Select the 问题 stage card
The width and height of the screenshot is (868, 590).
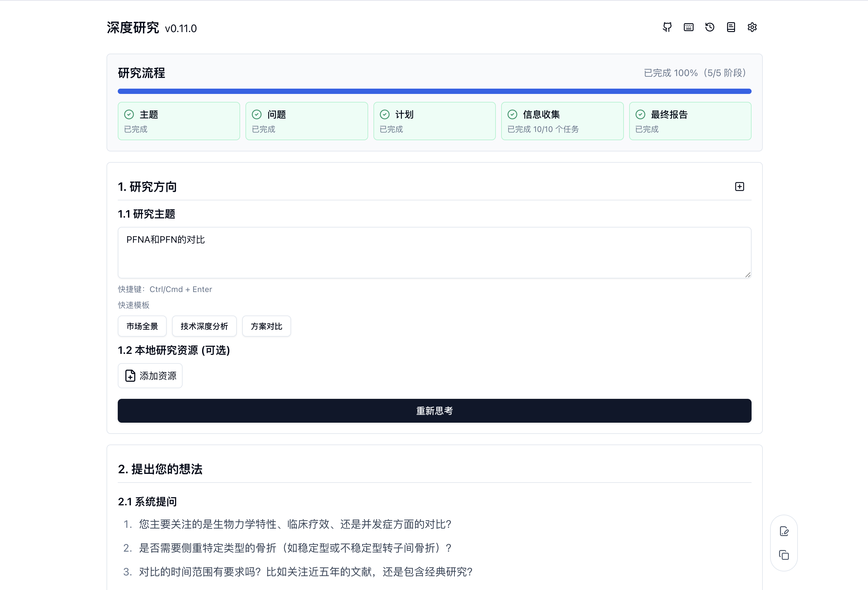[307, 121]
